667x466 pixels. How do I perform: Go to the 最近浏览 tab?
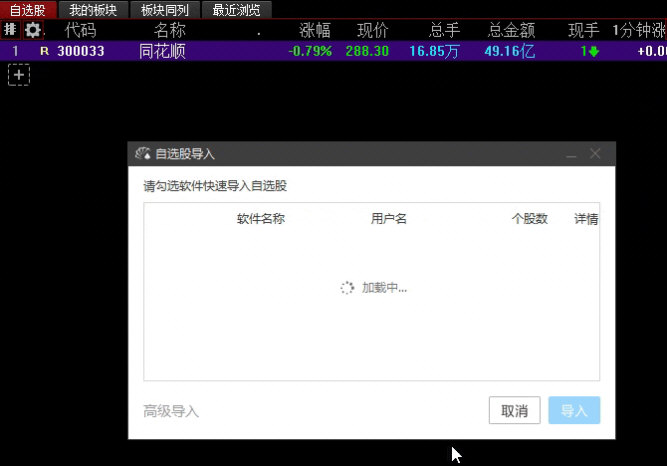click(237, 10)
